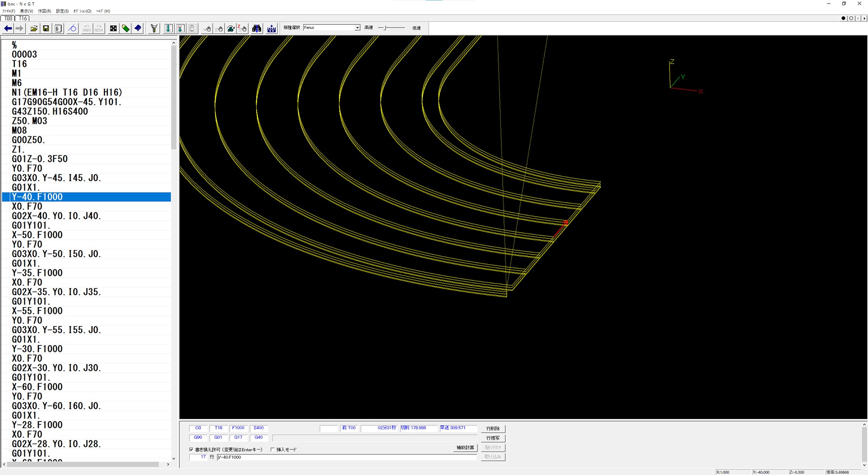Select code line G03X0.Y-55.I55.J0.
Screen dimensions: 868x475
(56, 330)
